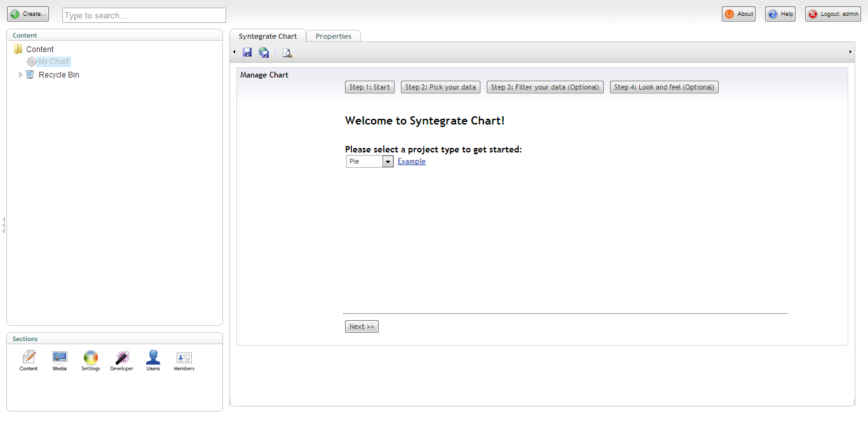Switch to the Properties tab
The image size is (868, 423).
334,36
